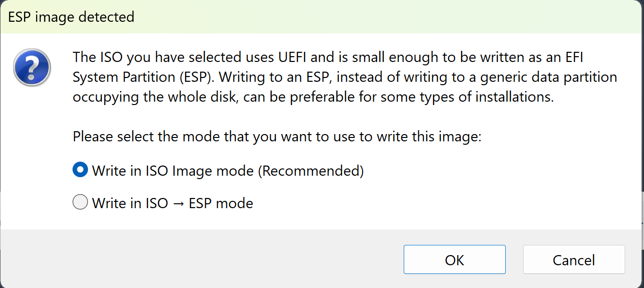Image resolution: width=644 pixels, height=288 pixels.
Task: Choose the Write in ISO → ESP mode radio button
Action: pyautogui.click(x=80, y=202)
